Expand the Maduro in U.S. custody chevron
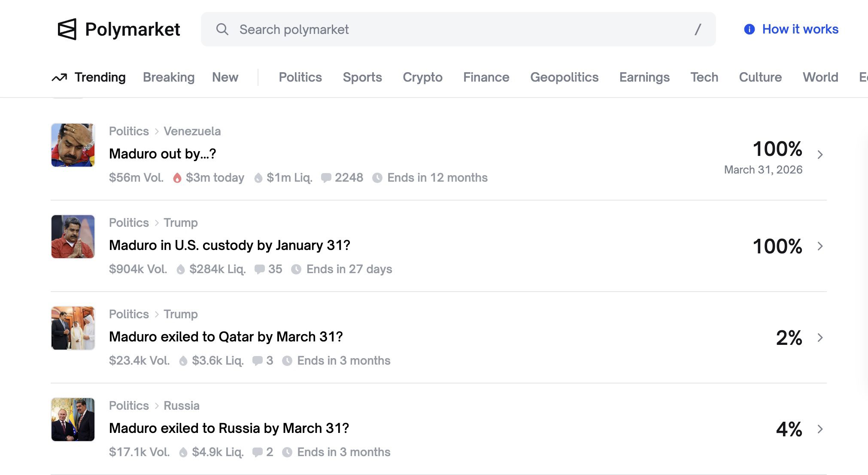The width and height of the screenshot is (868, 475). [x=820, y=246]
